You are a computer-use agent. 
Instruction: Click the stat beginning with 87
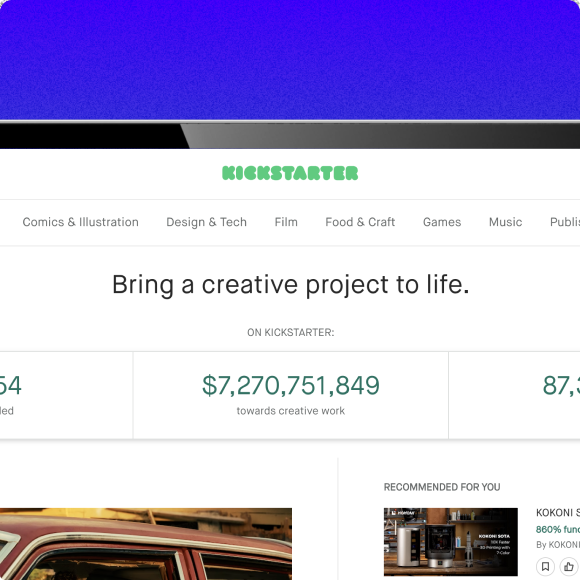tap(561, 385)
